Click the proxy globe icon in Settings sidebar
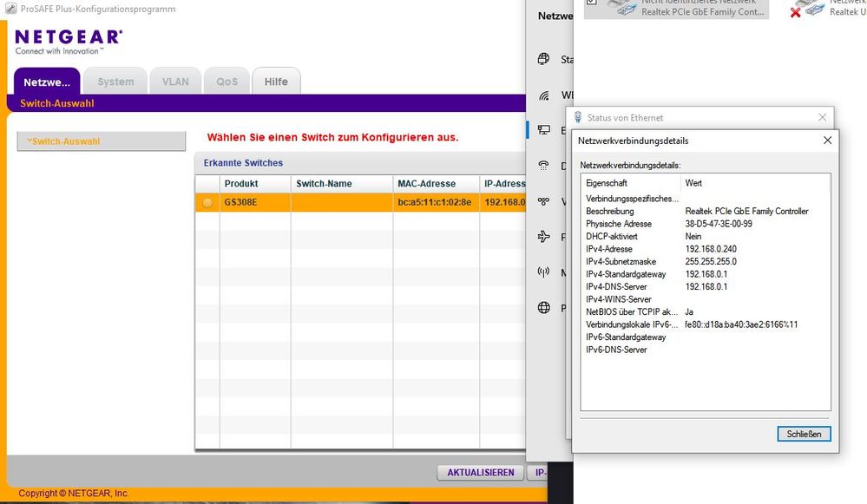 click(543, 308)
